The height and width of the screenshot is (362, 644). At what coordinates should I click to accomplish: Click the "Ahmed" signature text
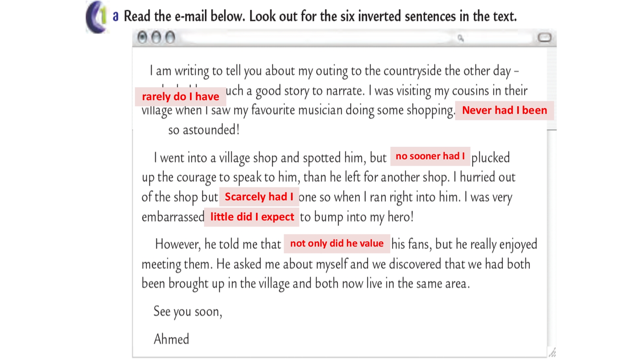(171, 339)
